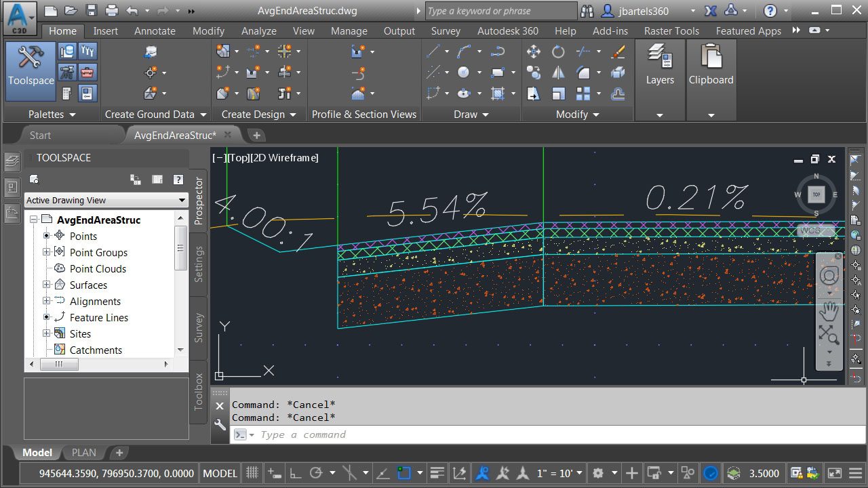The image size is (868, 488).
Task: Switch to the PLAN layout tab
Action: 84,453
